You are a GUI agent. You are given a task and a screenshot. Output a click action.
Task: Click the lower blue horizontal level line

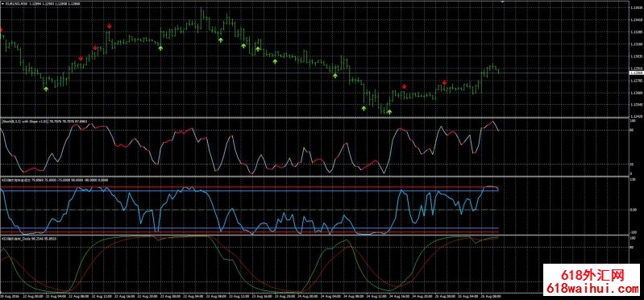pyautogui.click(x=250, y=228)
